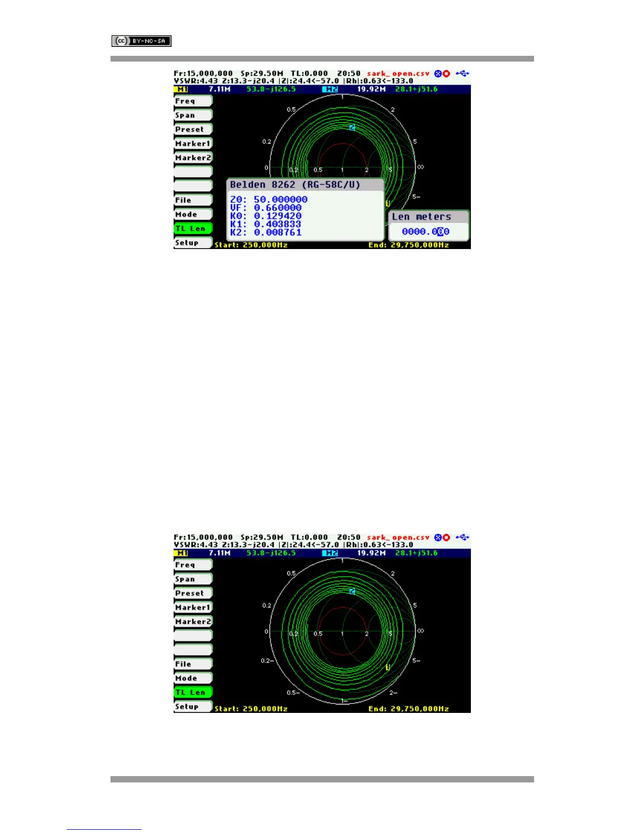Click the 28.1+j51.6 impedance in the lower screenshot
644x834 pixels.
pos(416,553)
